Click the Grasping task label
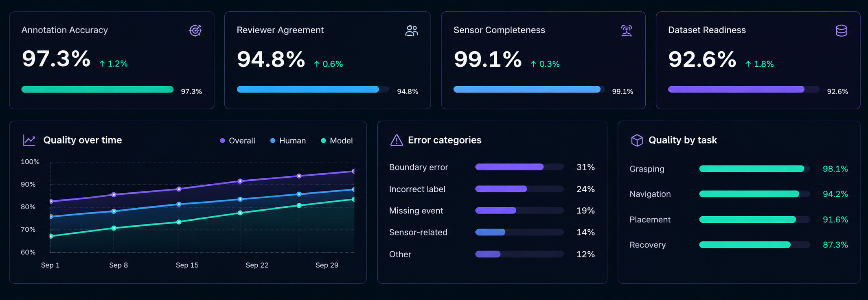This screenshot has height=300, width=868. pos(647,169)
